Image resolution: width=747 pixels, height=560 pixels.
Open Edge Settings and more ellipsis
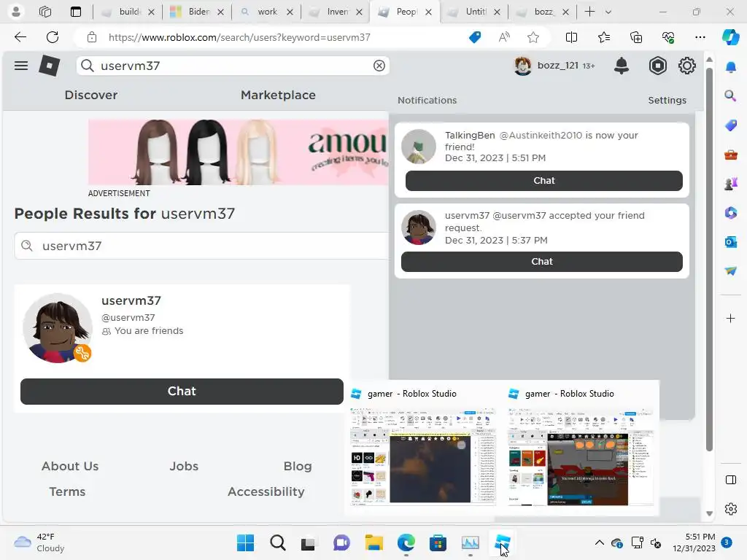click(x=700, y=37)
